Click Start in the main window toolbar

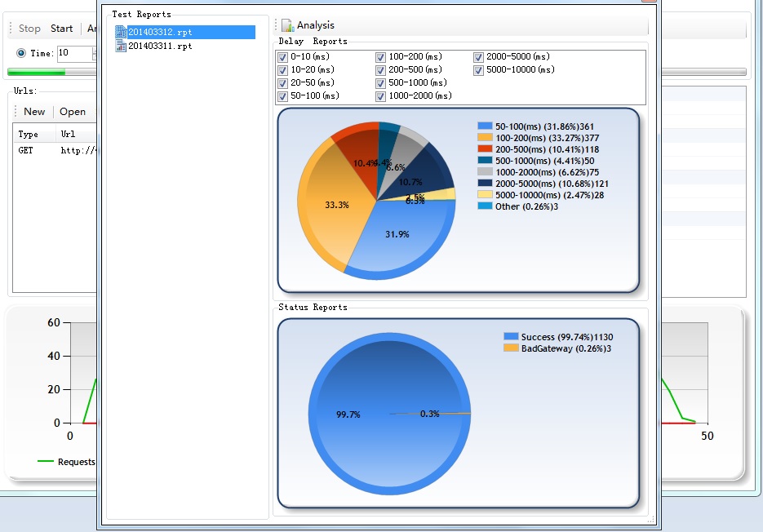pos(61,29)
